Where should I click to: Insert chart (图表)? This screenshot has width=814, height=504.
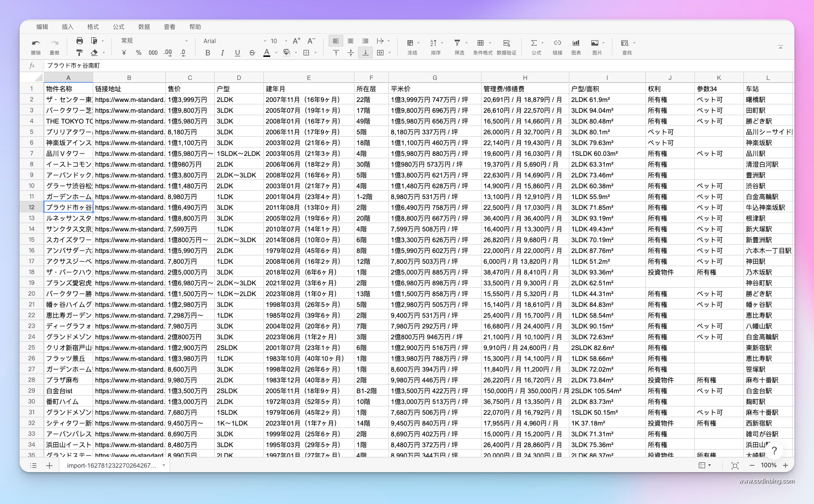click(576, 47)
